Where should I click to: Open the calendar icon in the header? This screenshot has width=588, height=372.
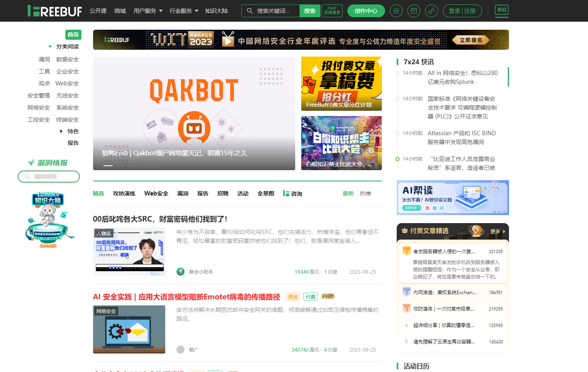click(x=414, y=11)
